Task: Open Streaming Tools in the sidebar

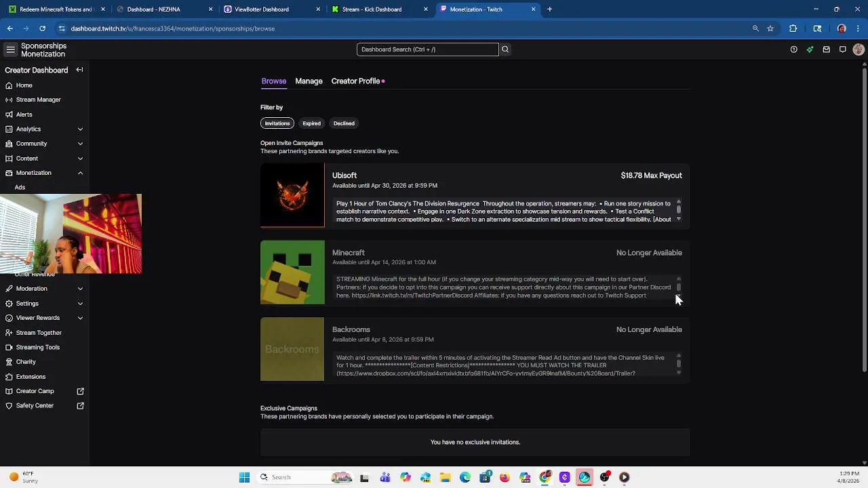Action: point(38,347)
